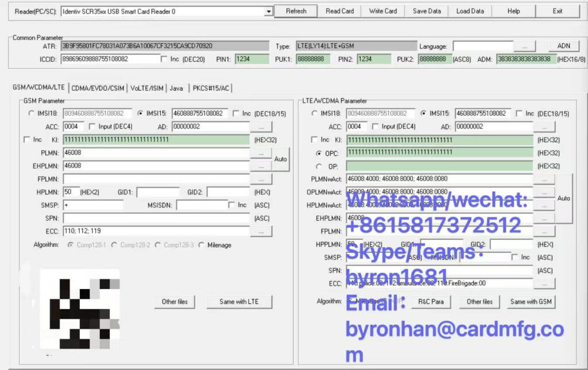588x370 pixels.
Task: Click the ellipsis next to LTE ECC field
Action: (546, 283)
